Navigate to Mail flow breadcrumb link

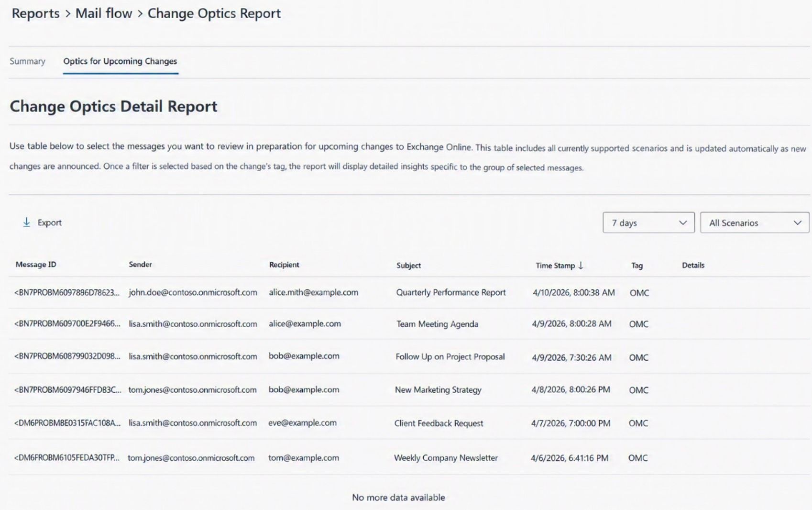103,13
